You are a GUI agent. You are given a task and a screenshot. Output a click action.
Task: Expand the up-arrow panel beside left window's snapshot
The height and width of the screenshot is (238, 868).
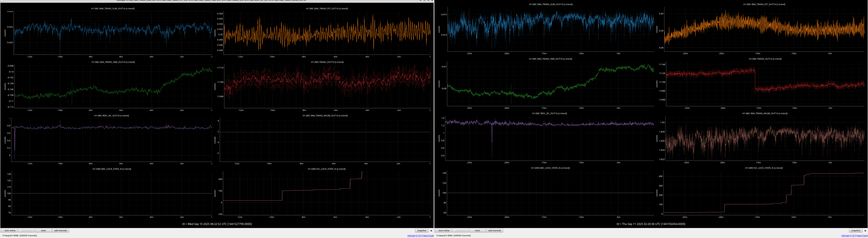pos(431,231)
